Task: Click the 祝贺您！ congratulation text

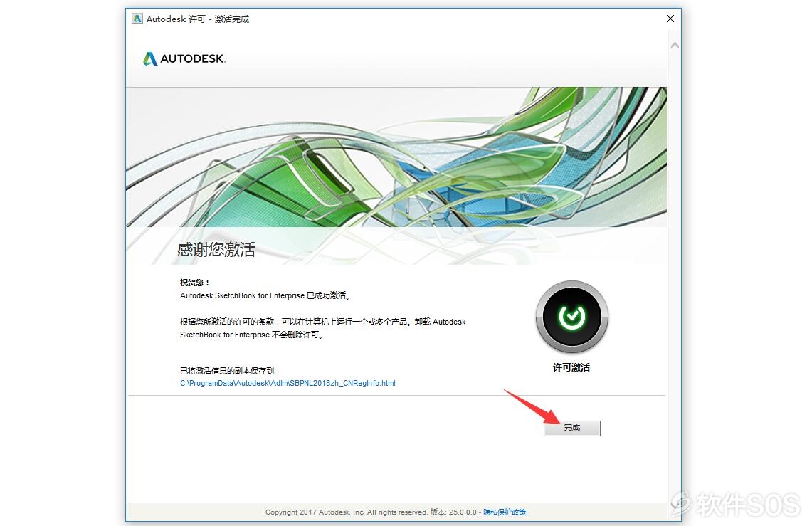Action: pos(195,282)
